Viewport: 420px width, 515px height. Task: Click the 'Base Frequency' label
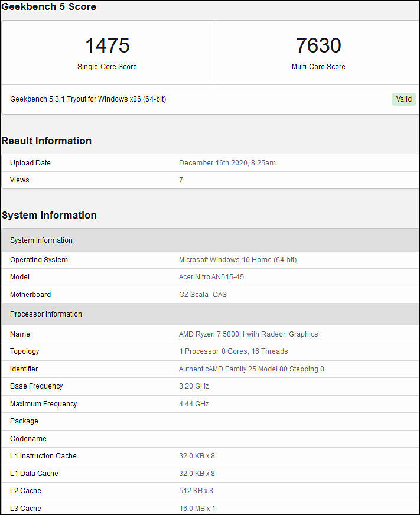tap(36, 386)
